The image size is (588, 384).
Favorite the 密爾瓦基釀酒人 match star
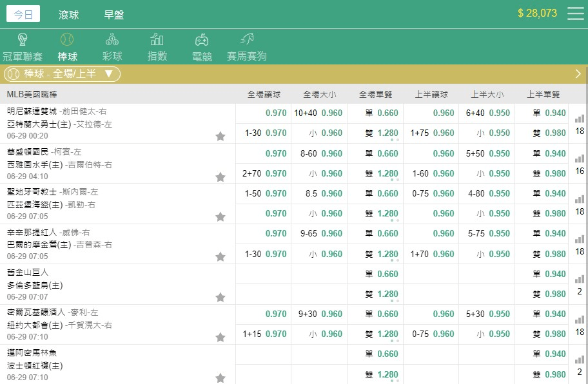pos(220,337)
